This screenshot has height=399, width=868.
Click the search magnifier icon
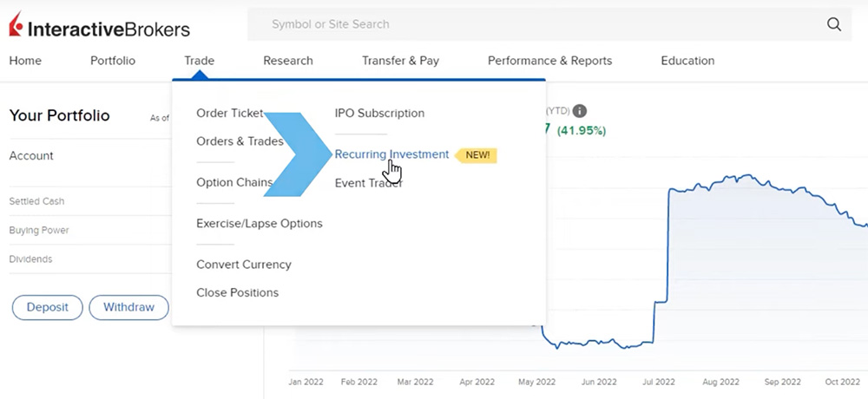(x=834, y=24)
